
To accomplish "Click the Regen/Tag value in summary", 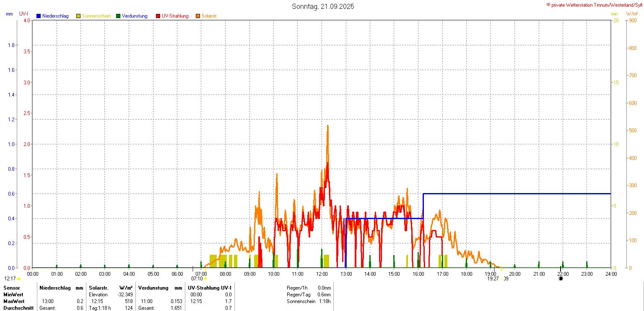I will tap(324, 295).
